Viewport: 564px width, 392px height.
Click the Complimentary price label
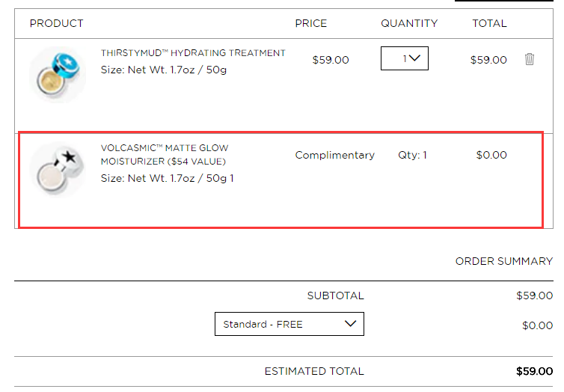point(335,155)
